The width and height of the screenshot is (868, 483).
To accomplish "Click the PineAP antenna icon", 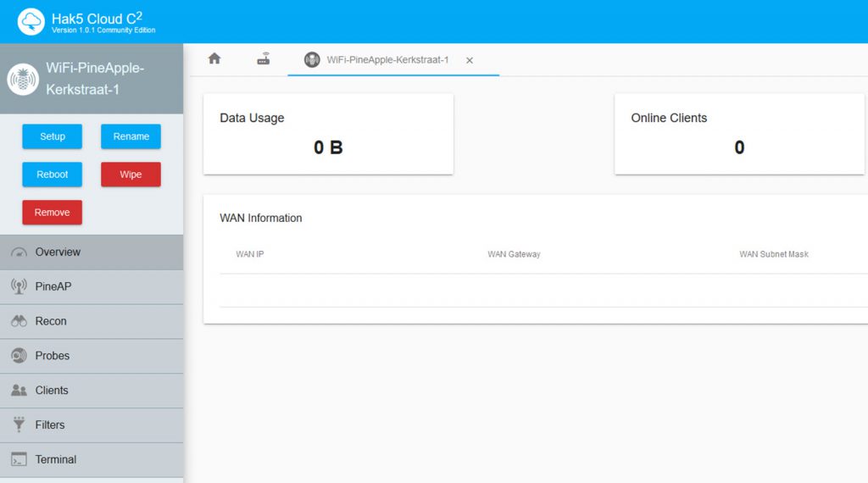I will [19, 286].
